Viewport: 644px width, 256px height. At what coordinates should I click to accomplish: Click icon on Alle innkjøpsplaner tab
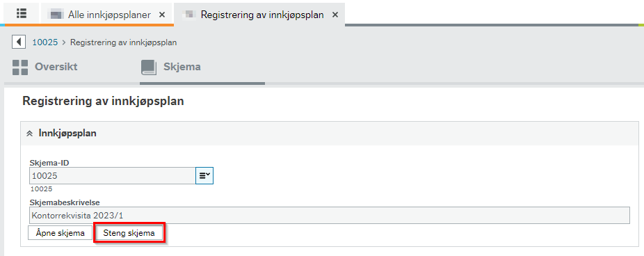55,15
